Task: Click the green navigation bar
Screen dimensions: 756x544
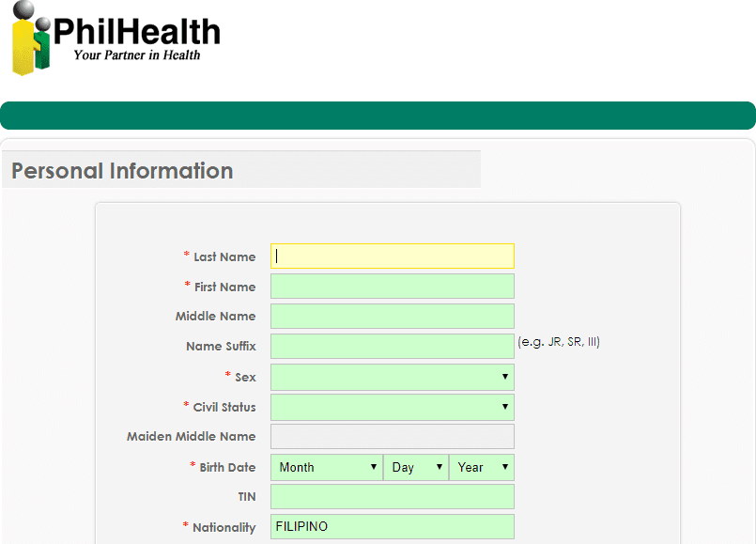Action: coord(378,115)
